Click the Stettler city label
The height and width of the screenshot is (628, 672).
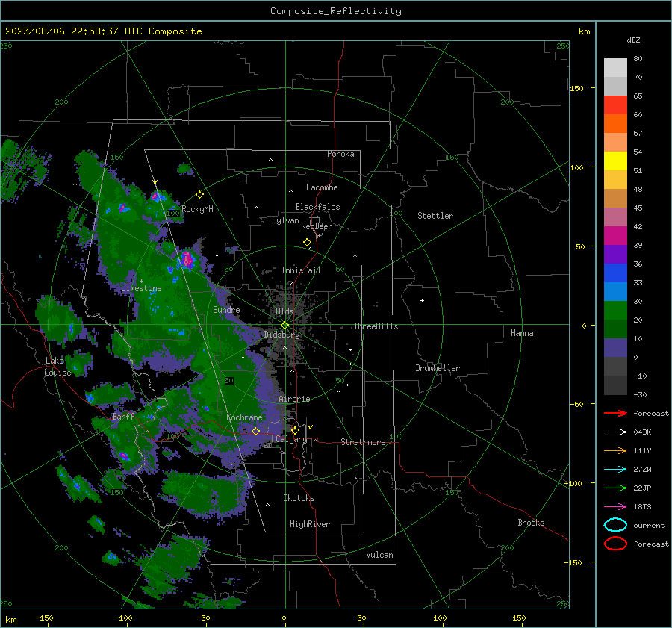[x=435, y=216]
